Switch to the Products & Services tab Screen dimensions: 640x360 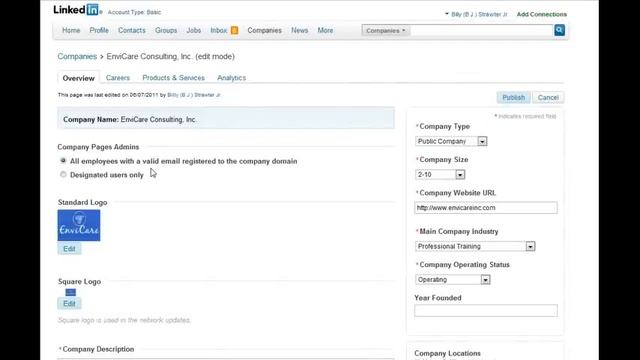tap(173, 78)
